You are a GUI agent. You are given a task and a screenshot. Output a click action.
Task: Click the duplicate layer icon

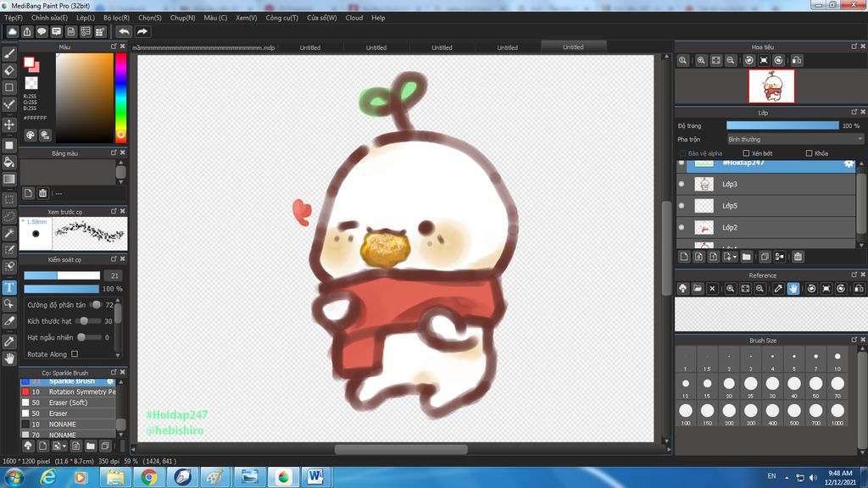(x=765, y=257)
